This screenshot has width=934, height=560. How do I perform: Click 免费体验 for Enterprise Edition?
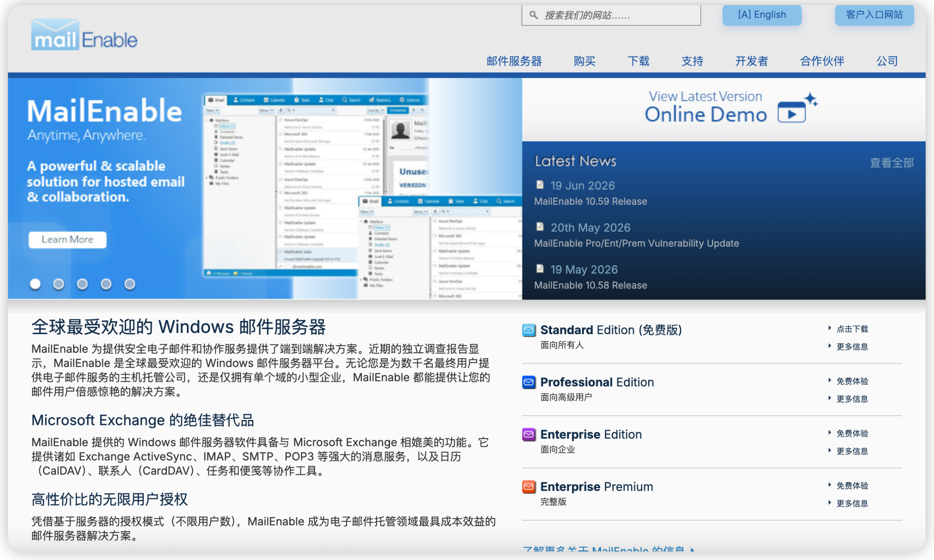coord(852,434)
